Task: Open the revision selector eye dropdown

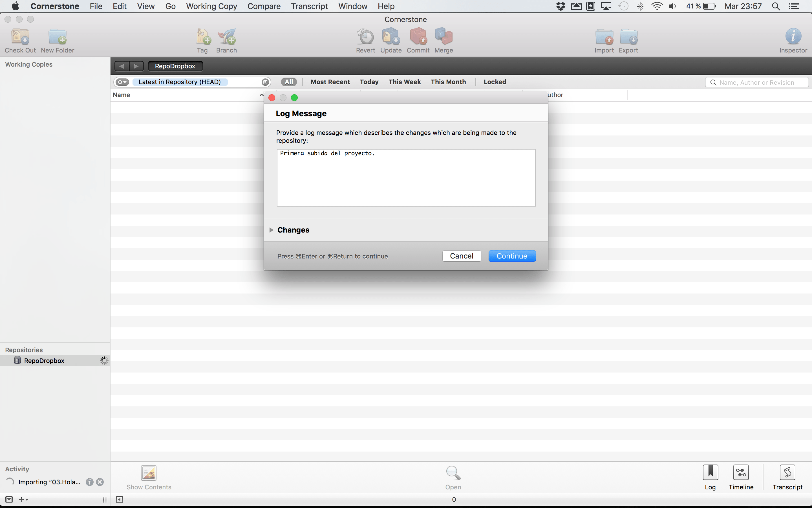Action: coord(122,82)
